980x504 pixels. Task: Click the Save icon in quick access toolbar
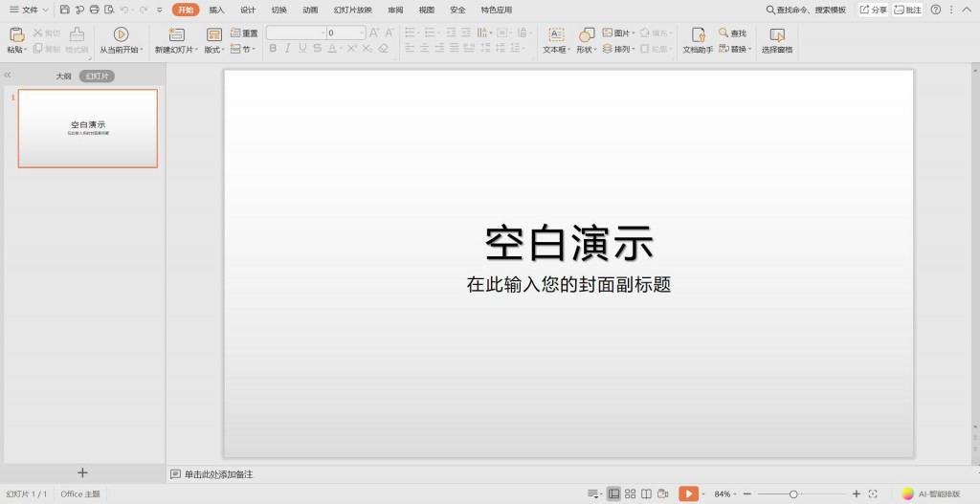65,10
